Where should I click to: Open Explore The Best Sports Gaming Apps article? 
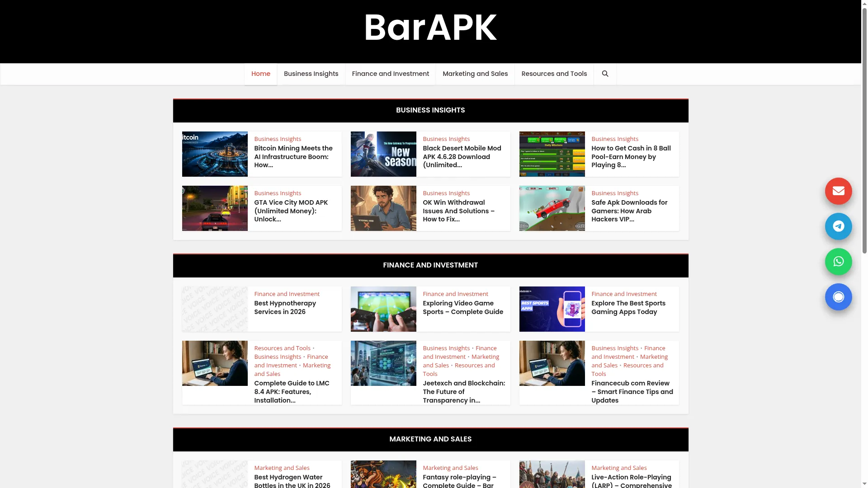628,308
